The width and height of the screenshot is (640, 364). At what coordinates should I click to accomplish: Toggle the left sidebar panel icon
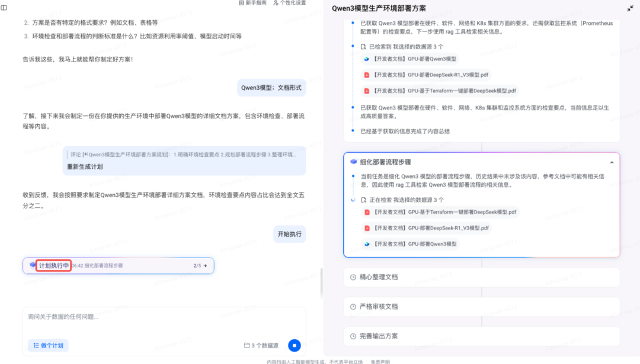point(4,7)
